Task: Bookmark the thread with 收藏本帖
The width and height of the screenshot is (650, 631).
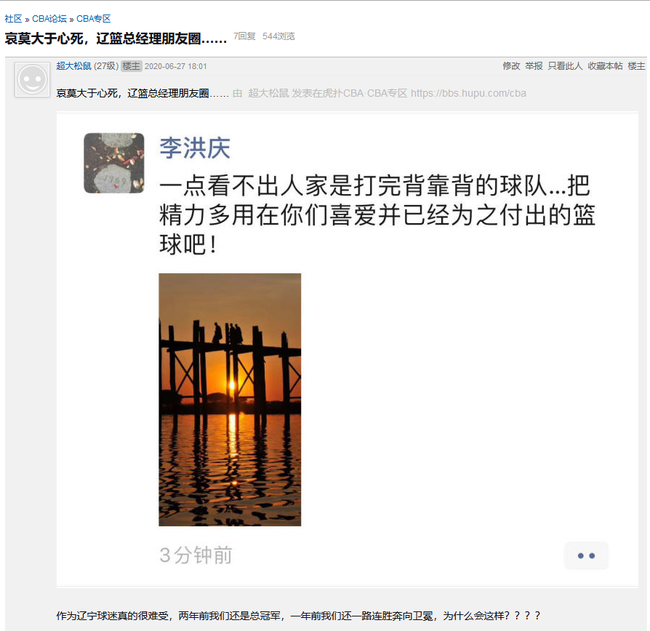Action: click(x=605, y=66)
